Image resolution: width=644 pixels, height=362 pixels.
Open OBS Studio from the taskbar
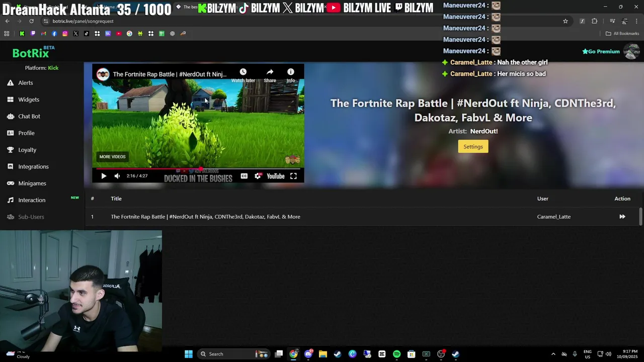(441, 354)
